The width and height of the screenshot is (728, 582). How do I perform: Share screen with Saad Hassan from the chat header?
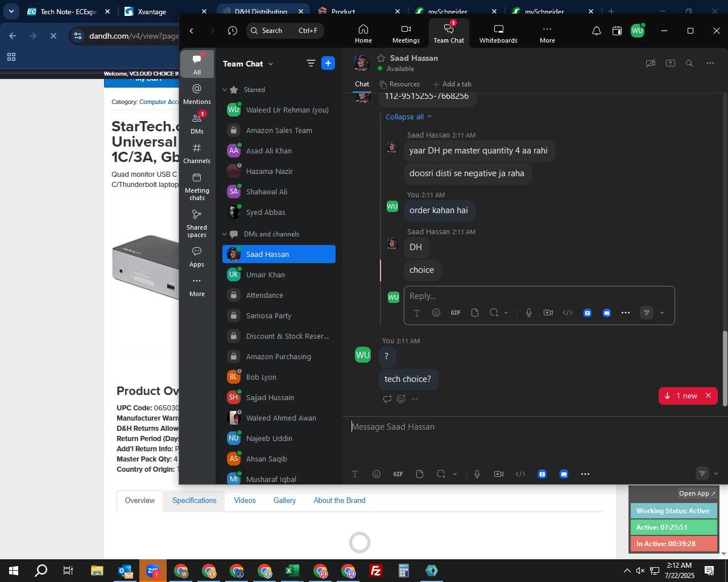(671, 63)
